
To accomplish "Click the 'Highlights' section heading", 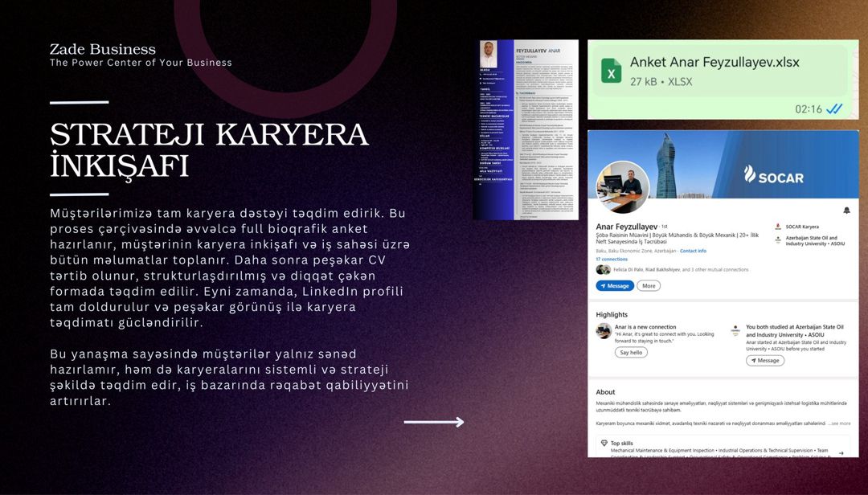I will 612,314.
